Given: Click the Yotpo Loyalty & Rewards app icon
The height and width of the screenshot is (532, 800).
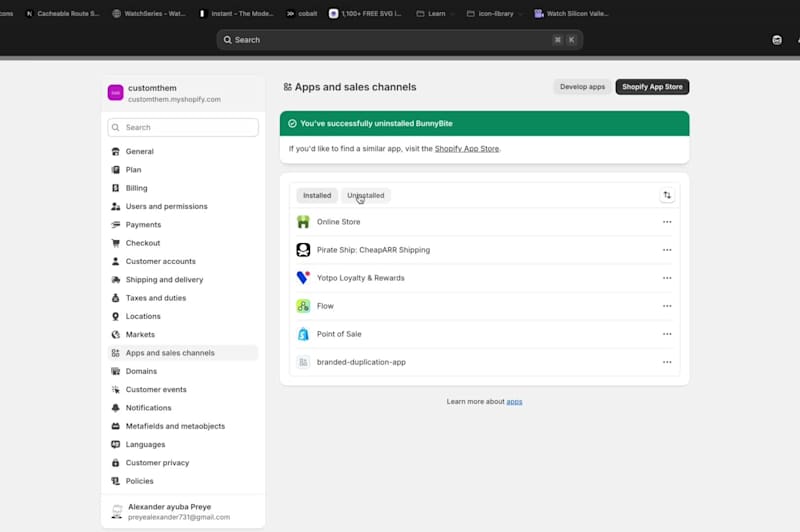Looking at the screenshot, I should click(303, 278).
